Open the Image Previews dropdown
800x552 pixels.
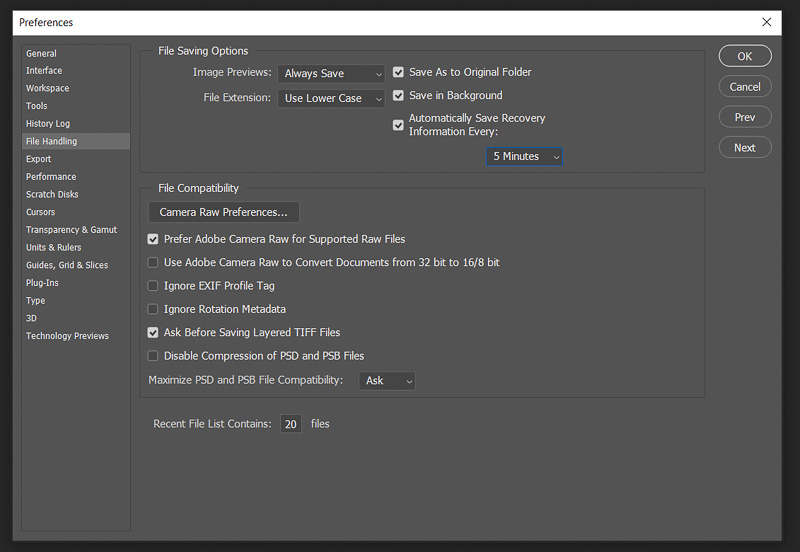[x=331, y=73]
